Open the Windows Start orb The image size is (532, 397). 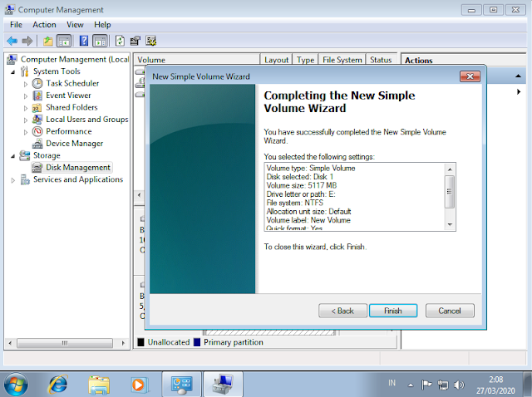point(16,385)
